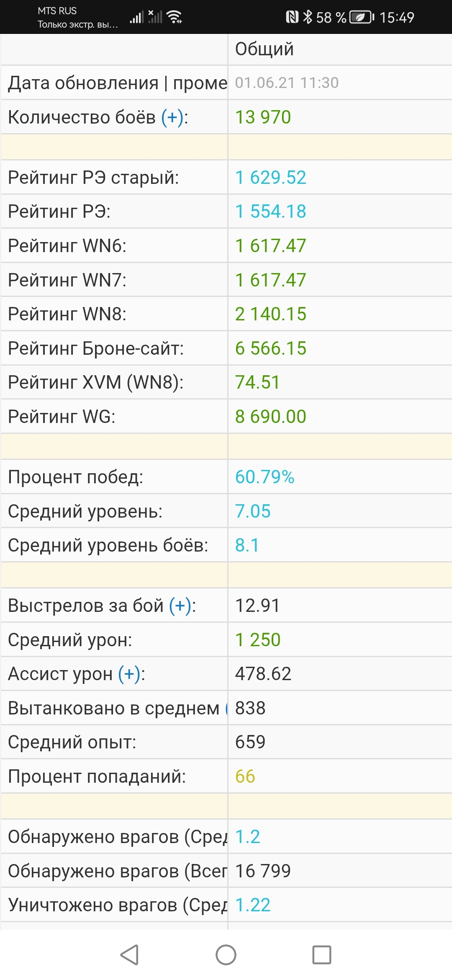The image size is (452, 980).
Task: Expand Выстрелов за бой plus link
Action: 180,606
